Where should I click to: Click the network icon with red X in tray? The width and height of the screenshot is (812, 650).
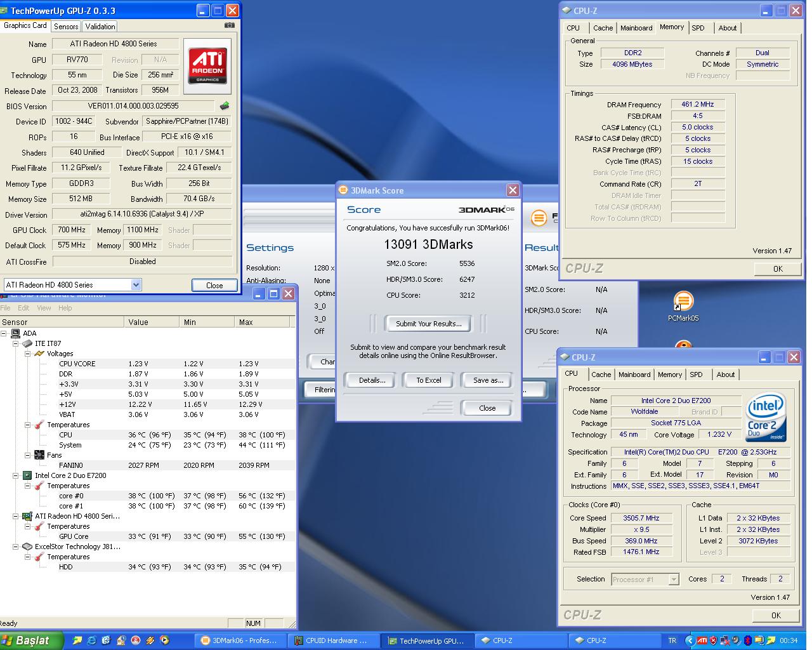pos(724,640)
